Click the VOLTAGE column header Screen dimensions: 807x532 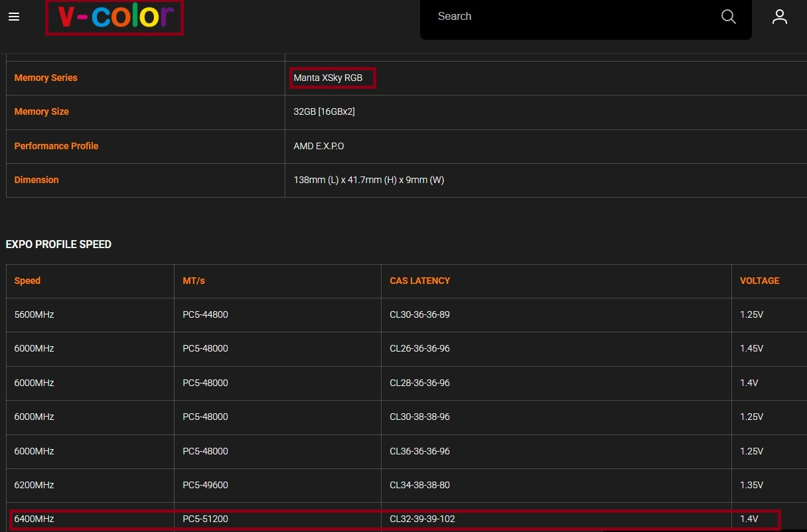(x=760, y=281)
